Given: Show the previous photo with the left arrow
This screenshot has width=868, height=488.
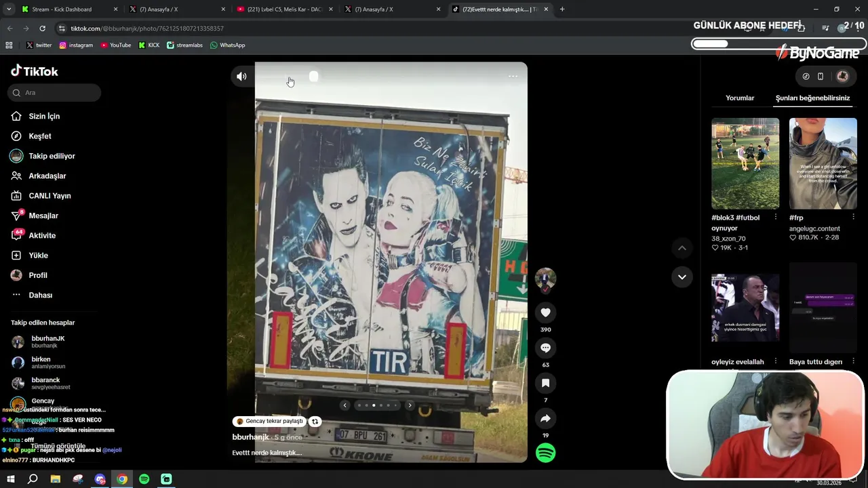Looking at the screenshot, I should click(x=344, y=405).
